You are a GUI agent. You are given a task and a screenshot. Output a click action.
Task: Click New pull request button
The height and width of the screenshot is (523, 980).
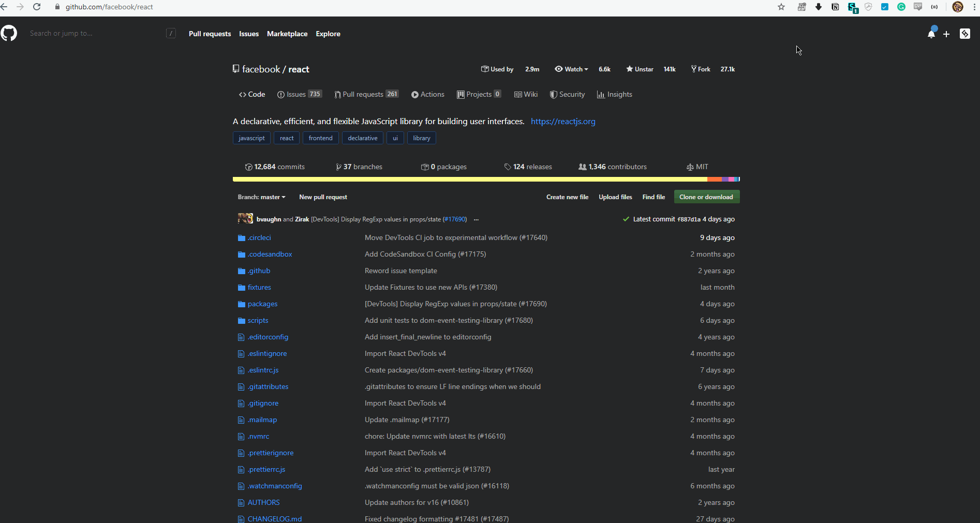[323, 197]
